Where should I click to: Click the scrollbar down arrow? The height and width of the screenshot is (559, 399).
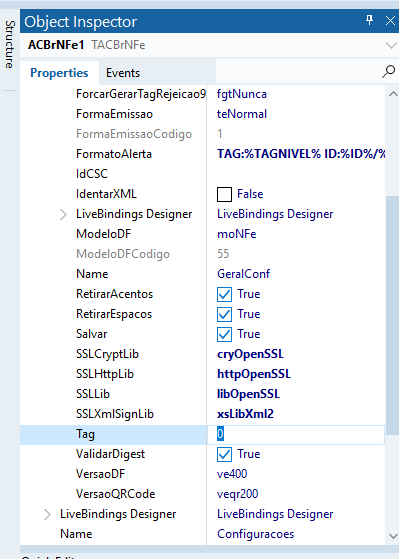pyautogui.click(x=393, y=536)
